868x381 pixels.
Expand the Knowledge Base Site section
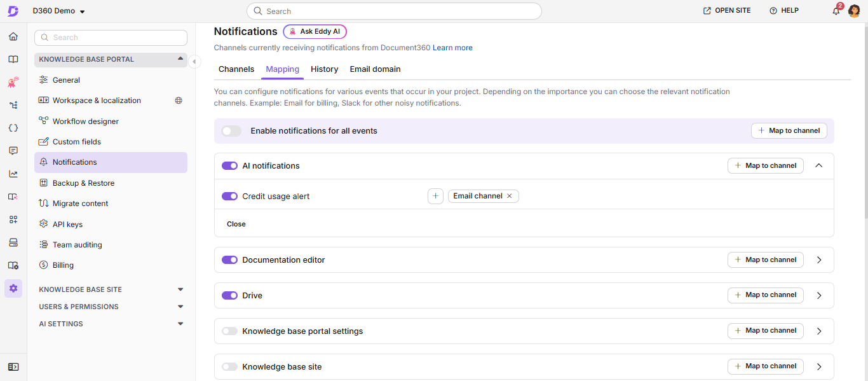point(180,289)
